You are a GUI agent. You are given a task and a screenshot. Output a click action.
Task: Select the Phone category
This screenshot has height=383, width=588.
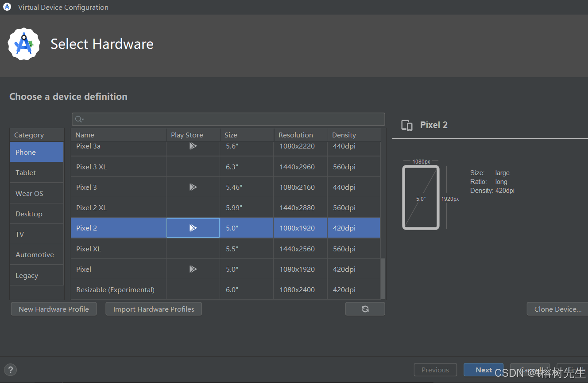tap(37, 152)
